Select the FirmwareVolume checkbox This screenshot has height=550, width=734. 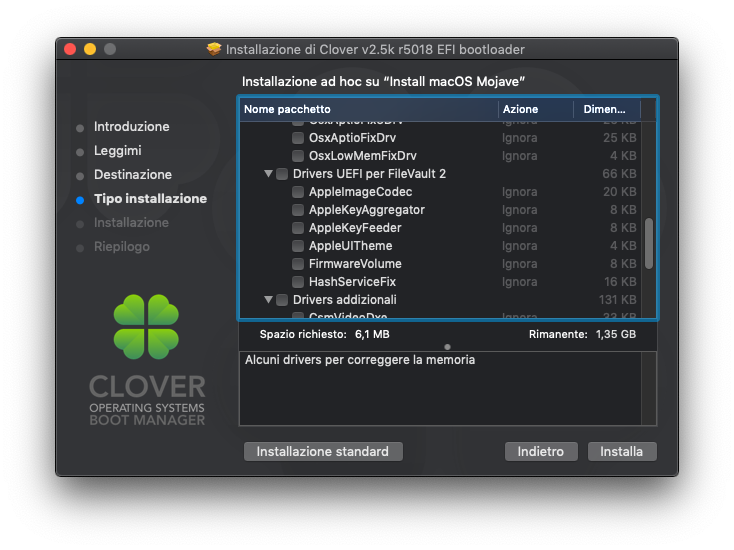pos(298,264)
